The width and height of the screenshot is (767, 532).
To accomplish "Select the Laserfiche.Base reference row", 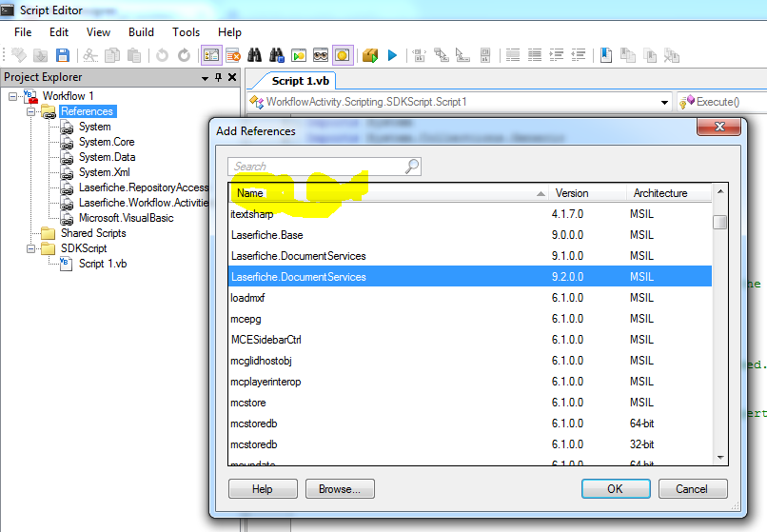I will tap(470, 235).
